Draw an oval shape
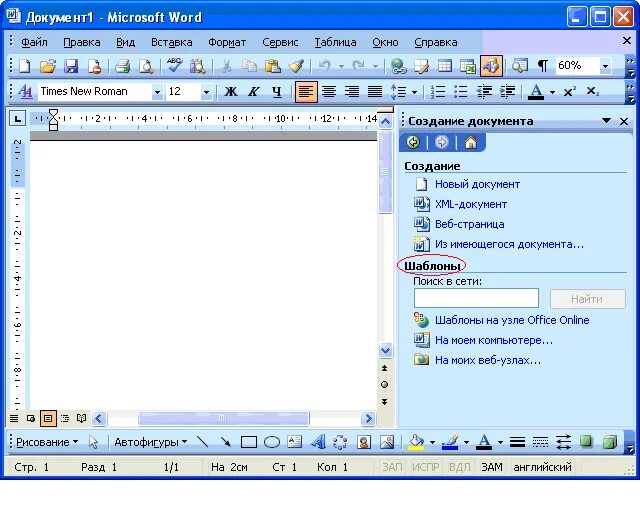This screenshot has height=512, width=640. (272, 442)
